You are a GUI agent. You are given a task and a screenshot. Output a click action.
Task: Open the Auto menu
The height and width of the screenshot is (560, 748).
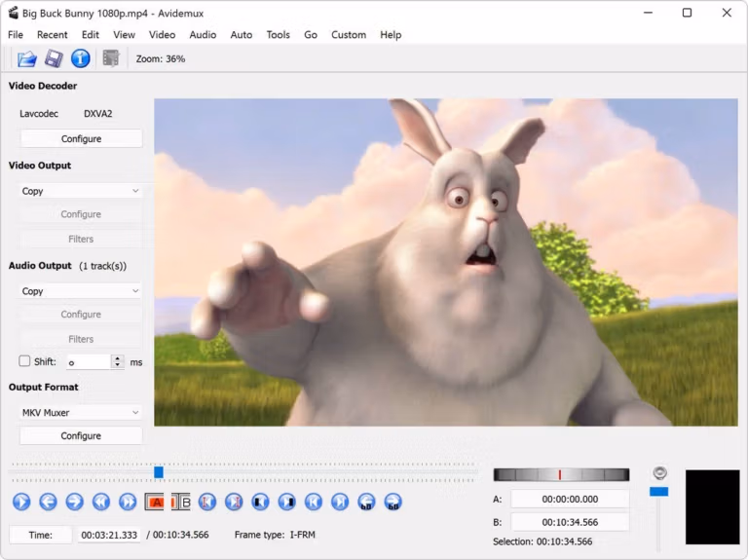pos(242,35)
